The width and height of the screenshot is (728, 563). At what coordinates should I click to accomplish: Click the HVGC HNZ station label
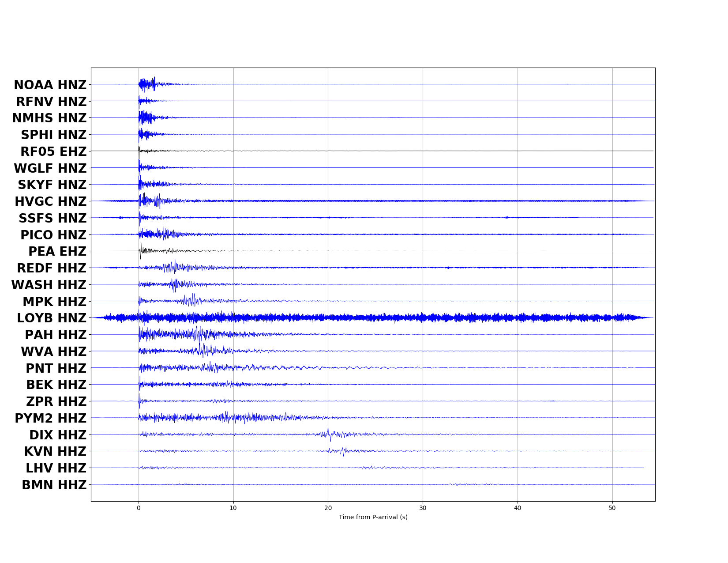50,201
